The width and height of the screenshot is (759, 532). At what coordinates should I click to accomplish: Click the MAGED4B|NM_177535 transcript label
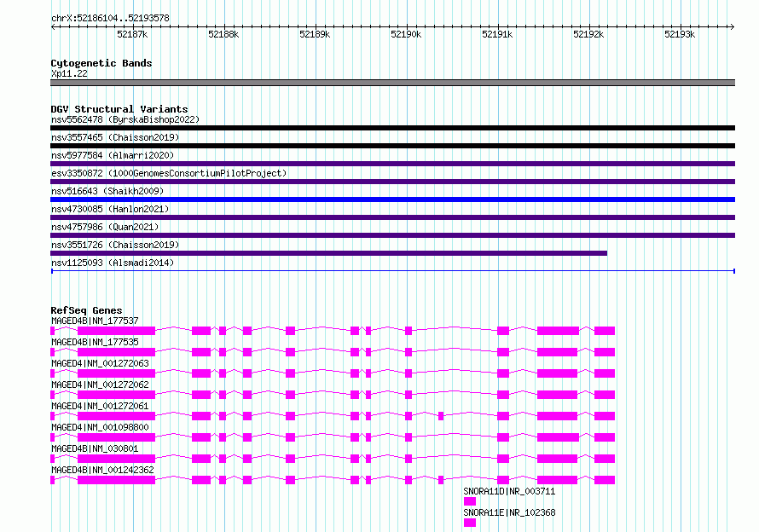[x=95, y=342]
